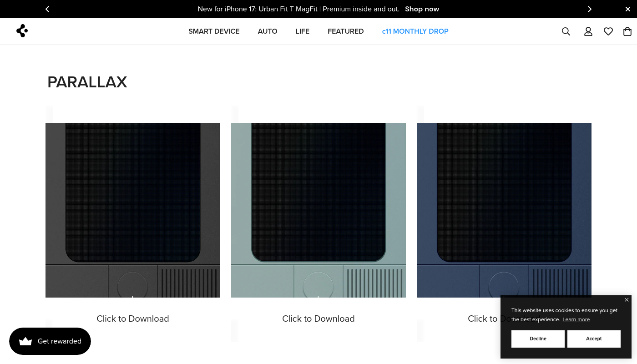Open the account profile icon
Viewport: 637px width, 364px height.
pos(588,31)
